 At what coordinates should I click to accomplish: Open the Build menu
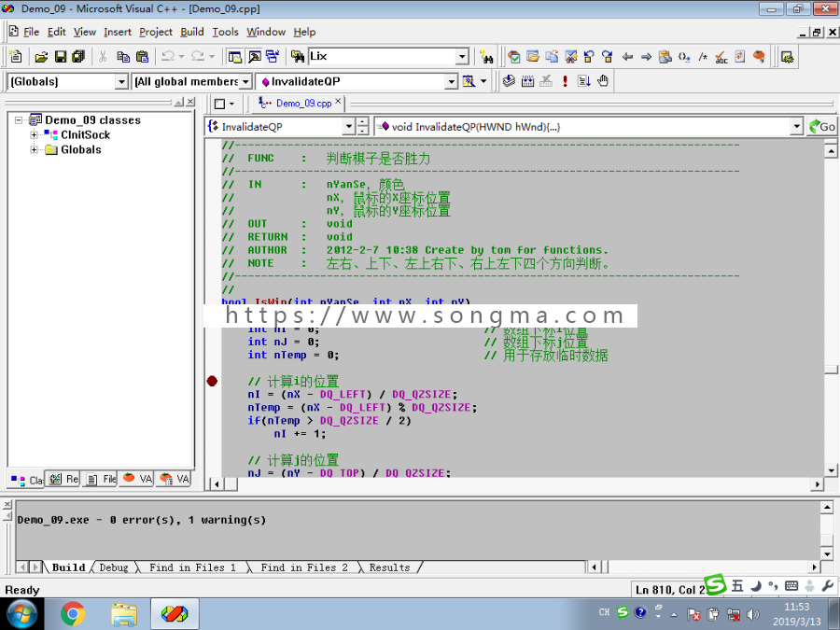[x=192, y=32]
